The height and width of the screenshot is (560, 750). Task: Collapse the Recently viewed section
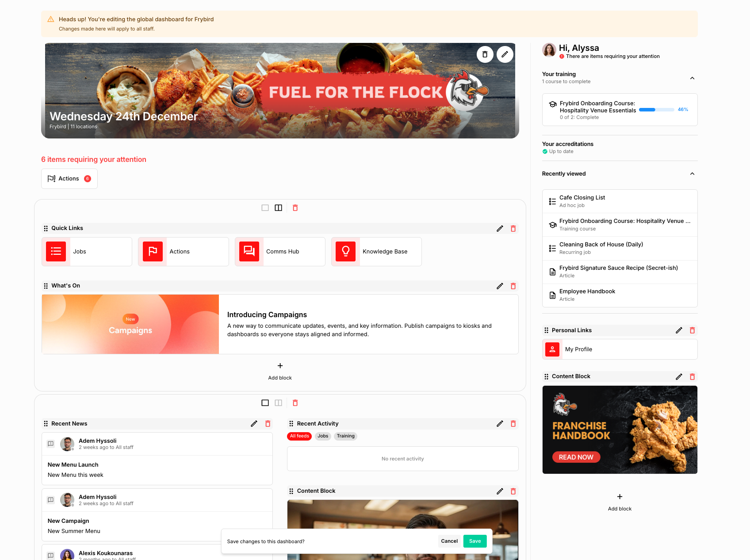tap(692, 174)
